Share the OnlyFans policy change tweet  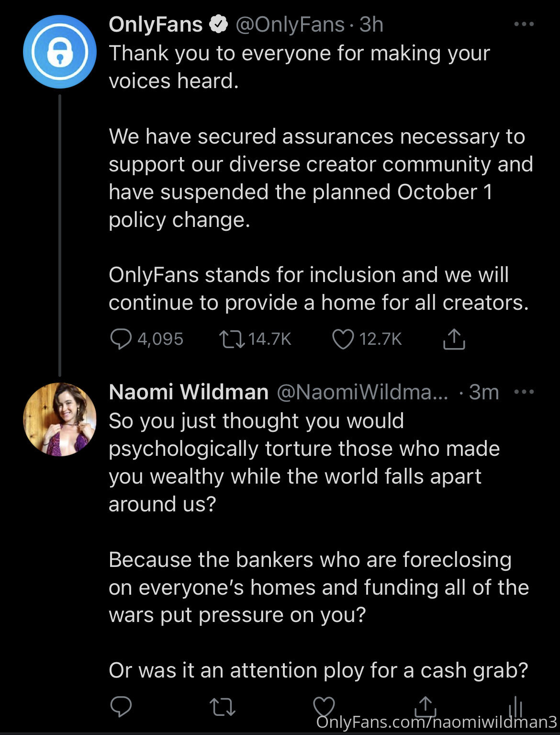click(453, 339)
